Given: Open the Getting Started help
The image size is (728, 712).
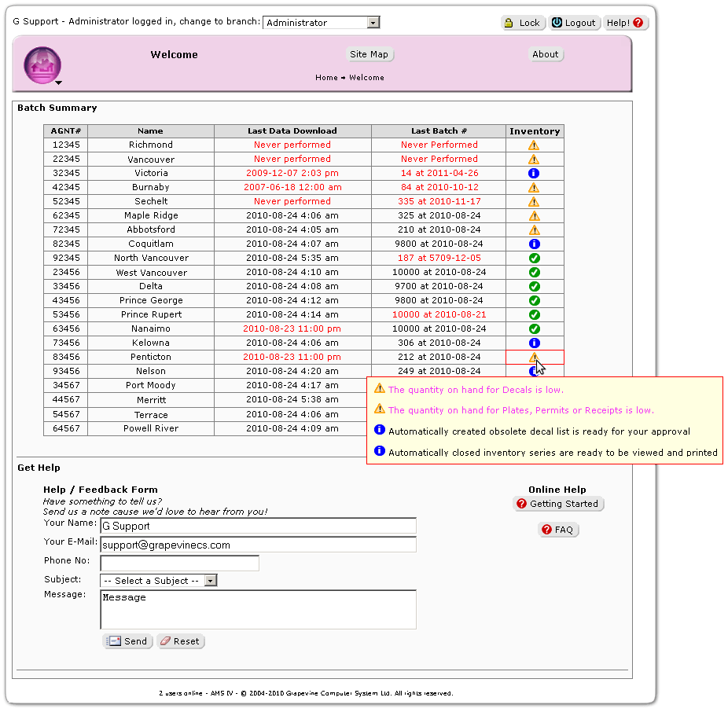Looking at the screenshot, I should tap(558, 504).
